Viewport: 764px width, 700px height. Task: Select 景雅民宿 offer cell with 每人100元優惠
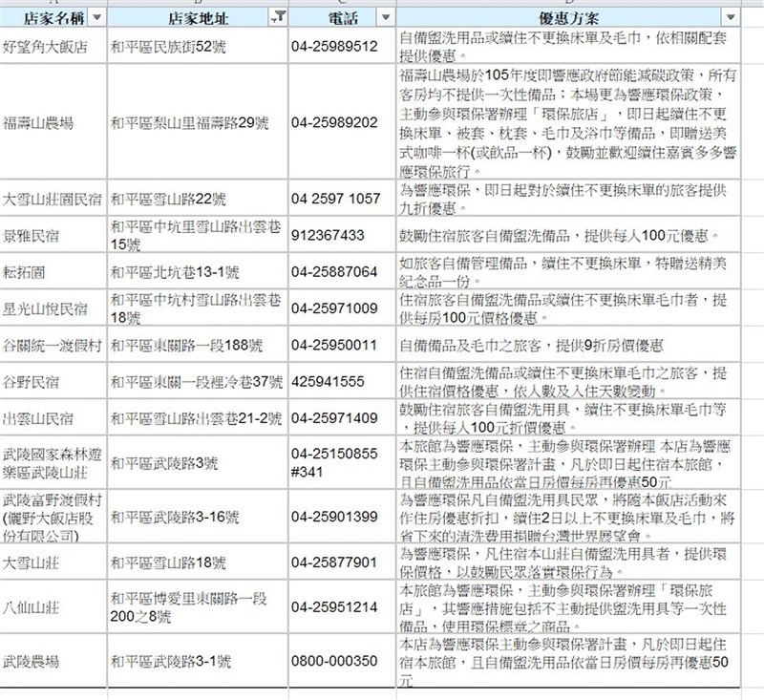coord(568,235)
